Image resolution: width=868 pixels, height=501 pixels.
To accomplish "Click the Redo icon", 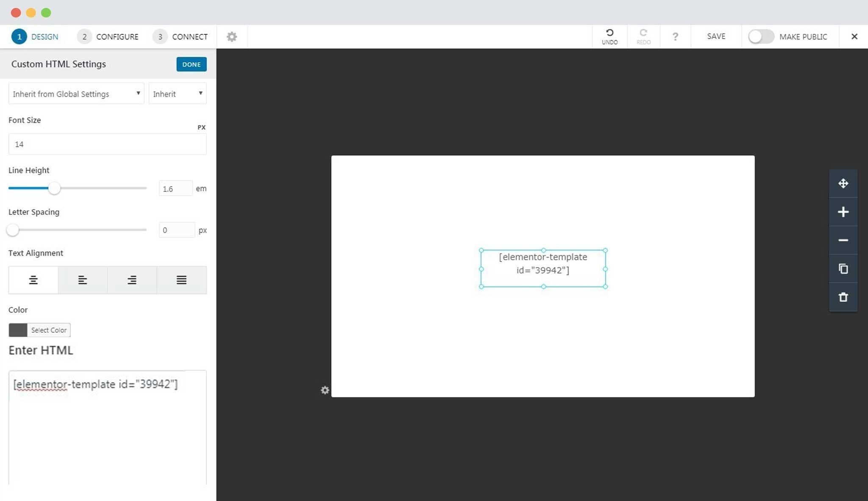I will [643, 36].
